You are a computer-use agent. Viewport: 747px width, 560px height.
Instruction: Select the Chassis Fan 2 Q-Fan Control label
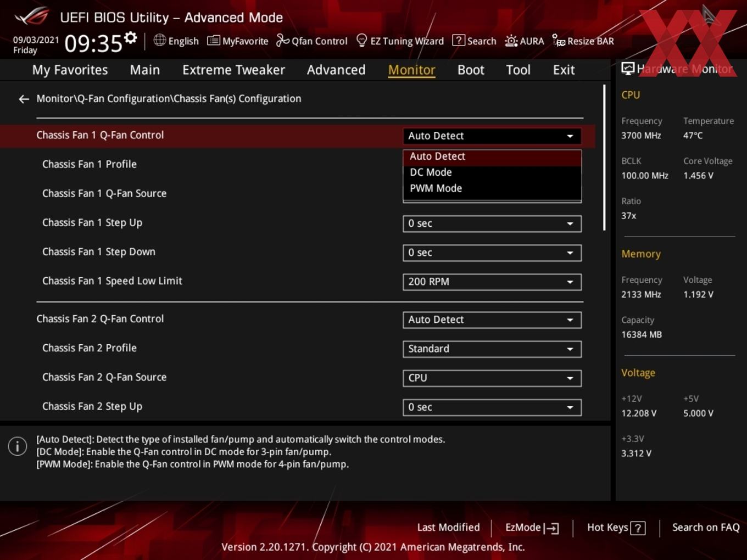point(100,319)
